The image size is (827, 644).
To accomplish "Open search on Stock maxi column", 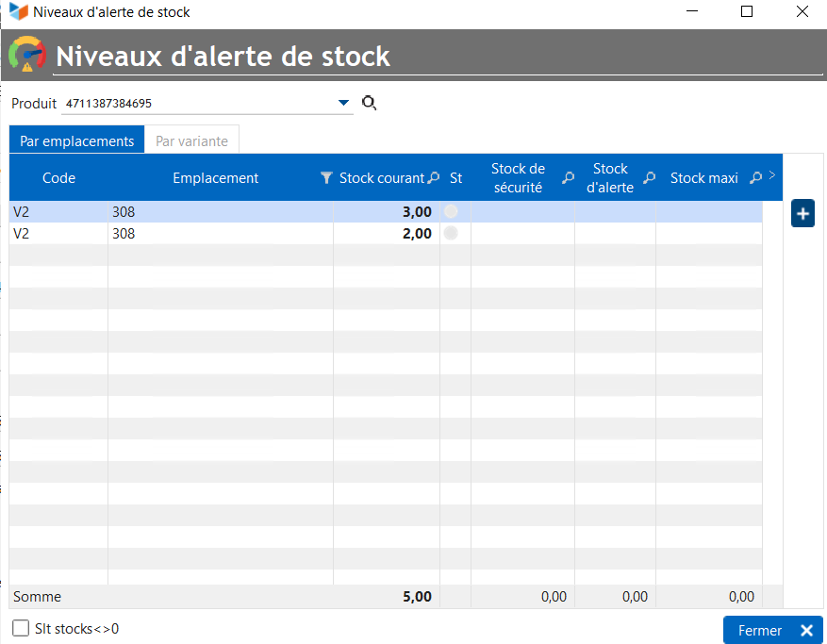I will (x=754, y=177).
